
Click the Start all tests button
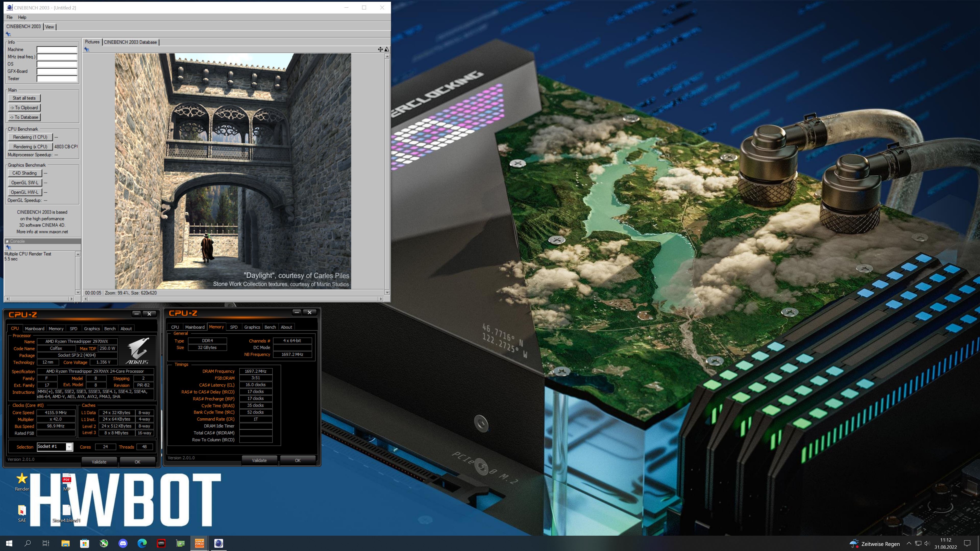[x=24, y=98]
